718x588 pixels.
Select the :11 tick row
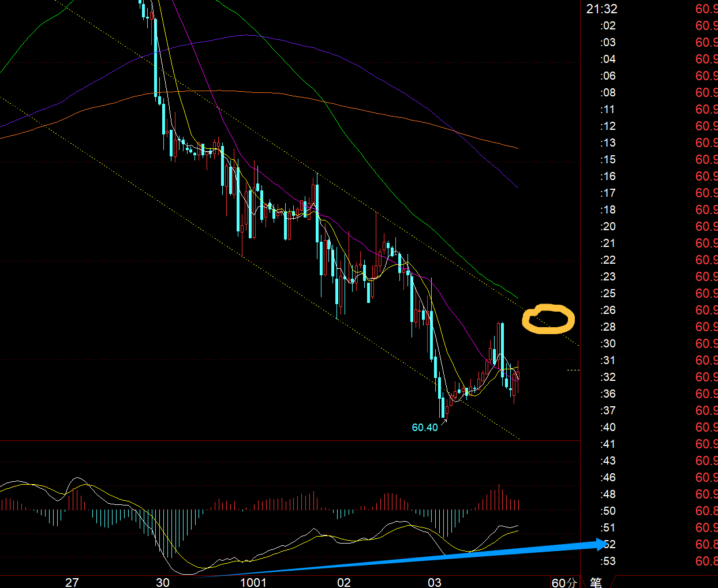click(649, 109)
